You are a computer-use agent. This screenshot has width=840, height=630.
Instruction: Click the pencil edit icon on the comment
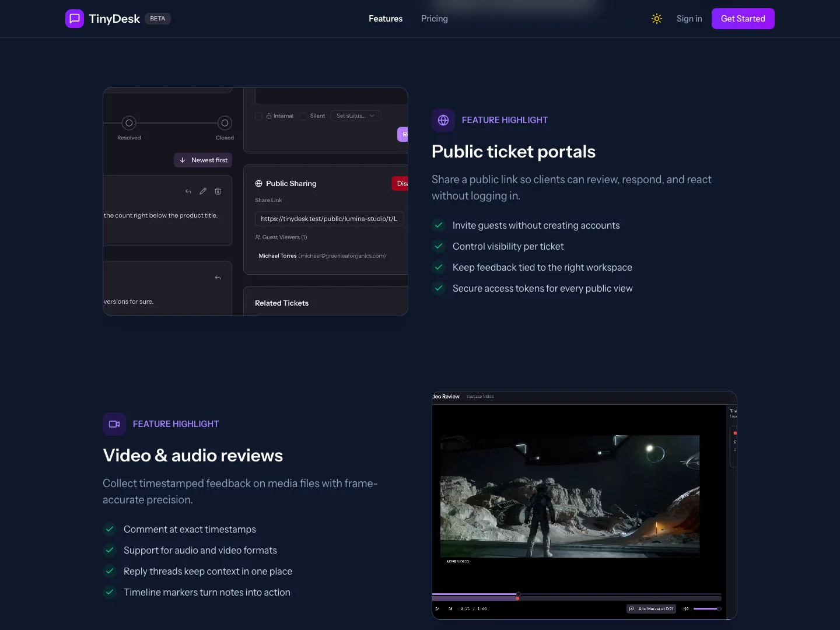click(203, 191)
